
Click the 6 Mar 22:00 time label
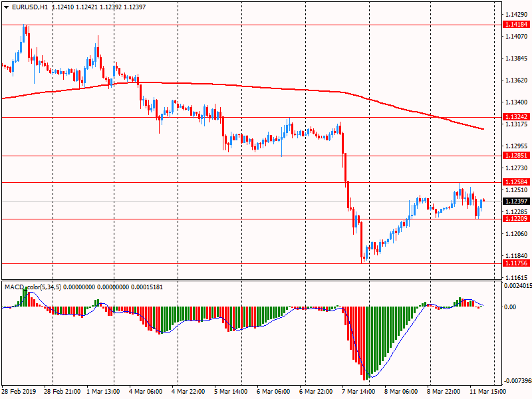click(315, 391)
